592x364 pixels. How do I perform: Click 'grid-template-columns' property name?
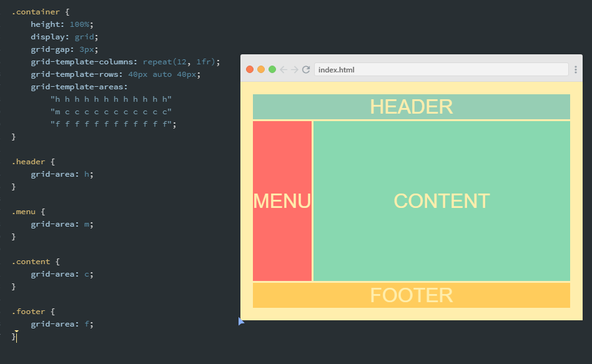click(x=84, y=62)
